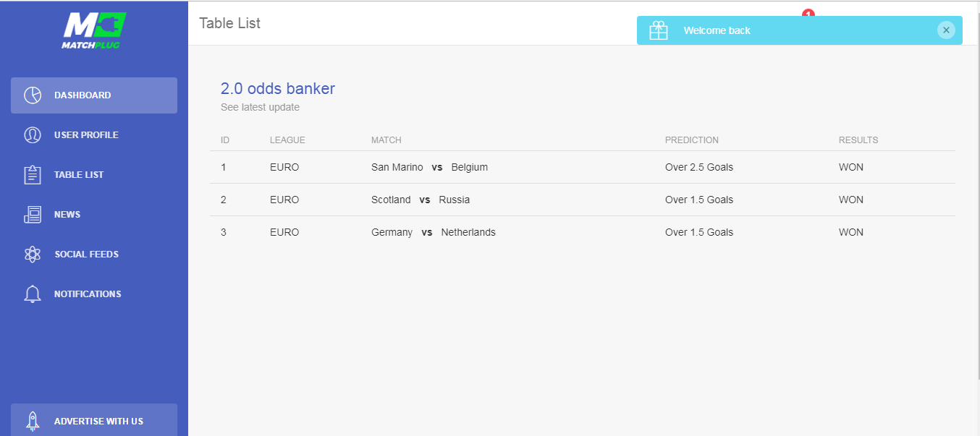
Task: Click the Advertise With Us rocket icon
Action: tap(33, 421)
